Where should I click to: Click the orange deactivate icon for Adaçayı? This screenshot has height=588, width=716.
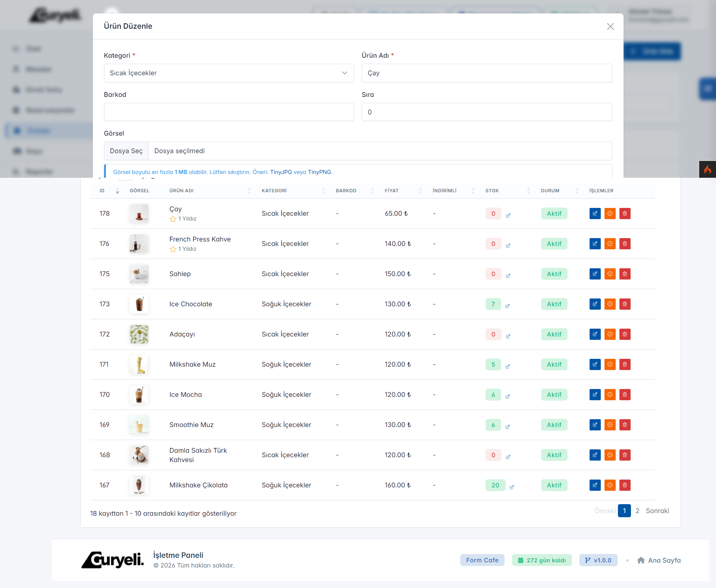(610, 334)
